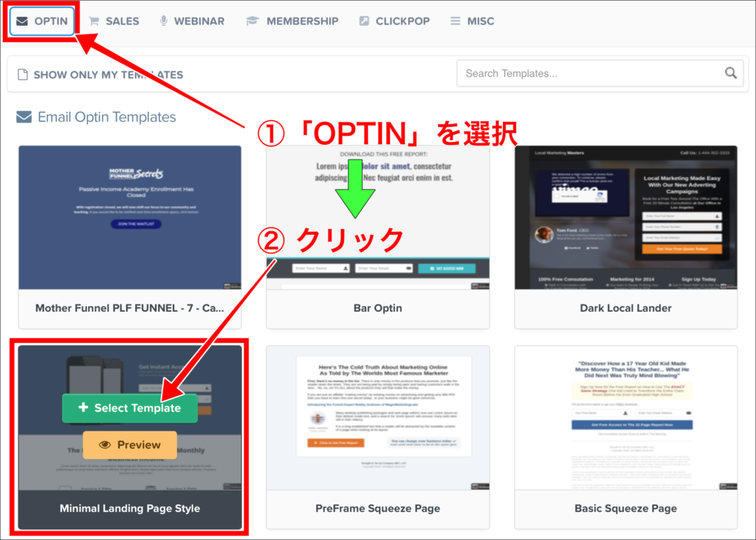Click the document icon beside Show Only My Templates

tap(23, 75)
